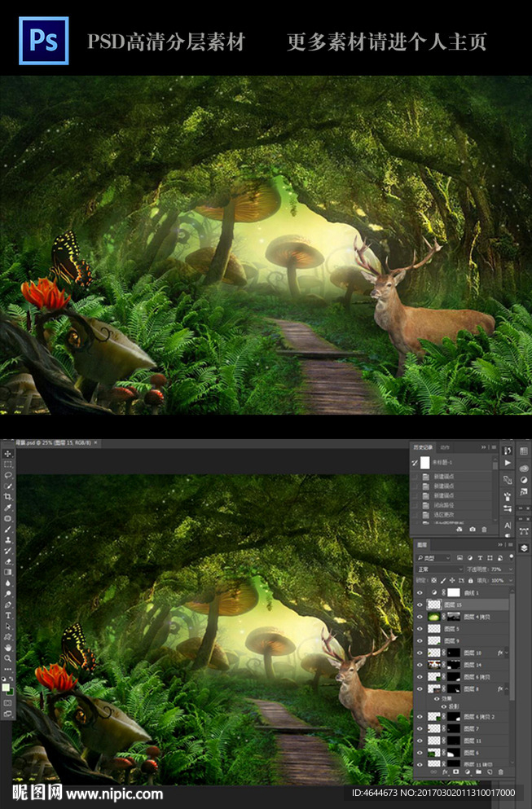Screen dimensions: 532x809
Task: Switch to the Actions tab
Action: 445,447
